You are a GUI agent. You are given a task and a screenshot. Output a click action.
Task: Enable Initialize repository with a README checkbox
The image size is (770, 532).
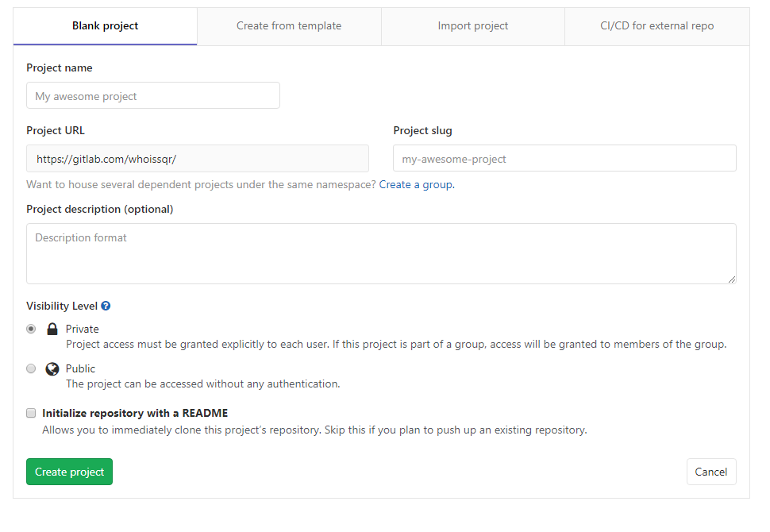pyautogui.click(x=31, y=413)
